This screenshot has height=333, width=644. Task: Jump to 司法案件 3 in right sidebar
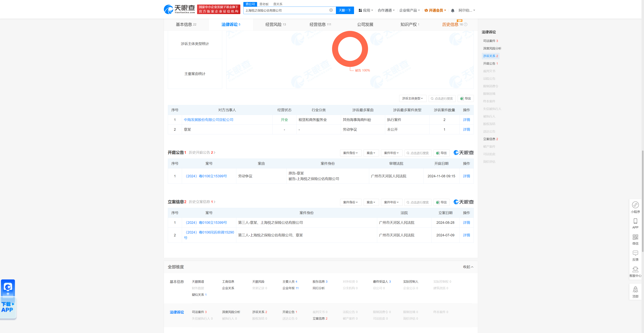490,41
